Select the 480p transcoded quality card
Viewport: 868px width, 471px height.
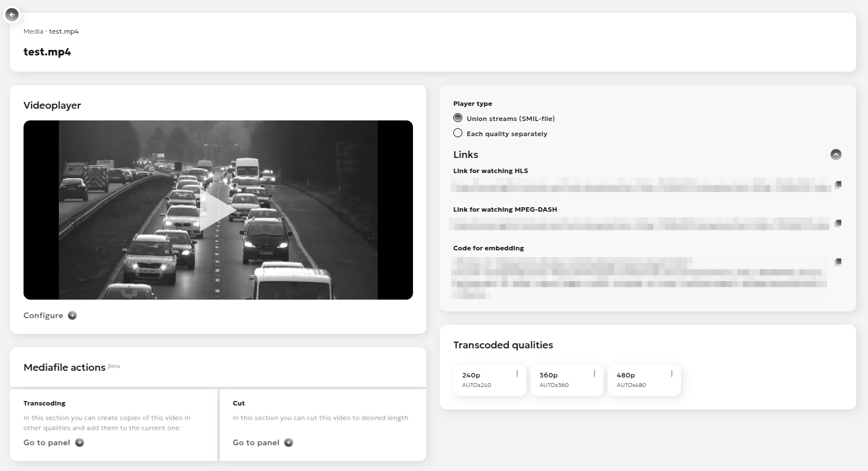[639, 380]
